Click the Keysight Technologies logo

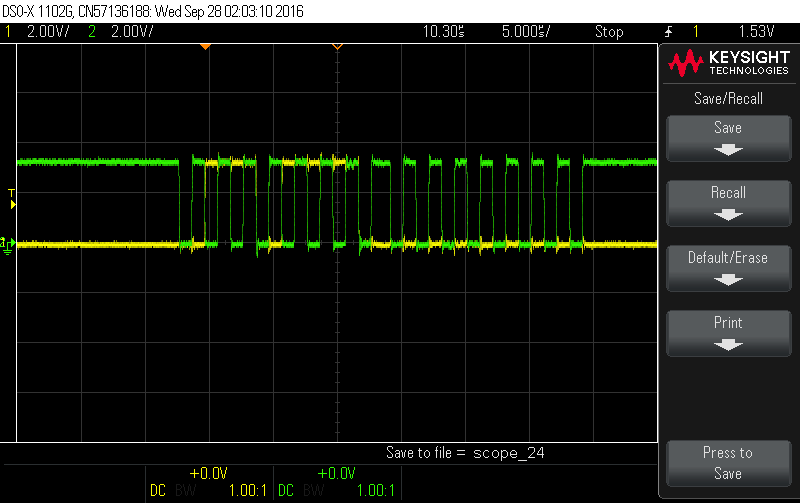729,63
